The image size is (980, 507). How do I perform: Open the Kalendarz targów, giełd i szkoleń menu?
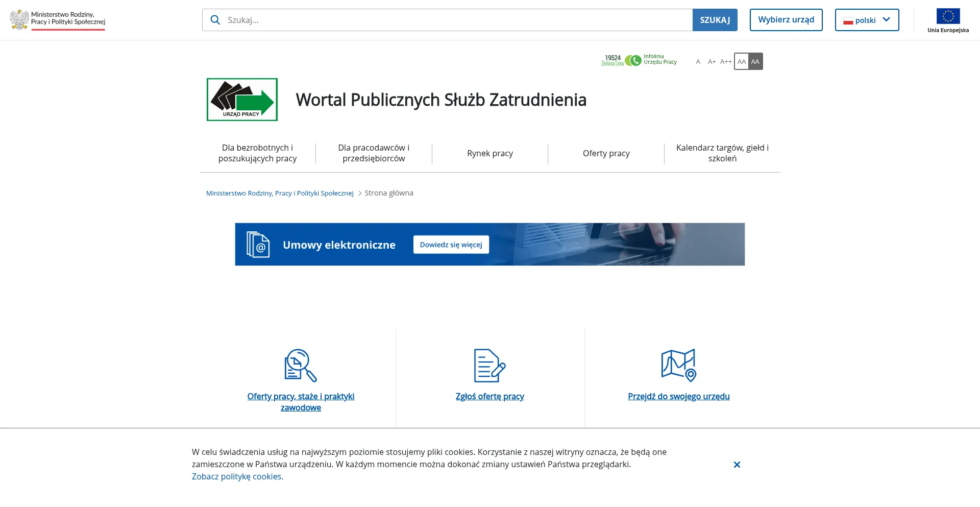pos(722,153)
